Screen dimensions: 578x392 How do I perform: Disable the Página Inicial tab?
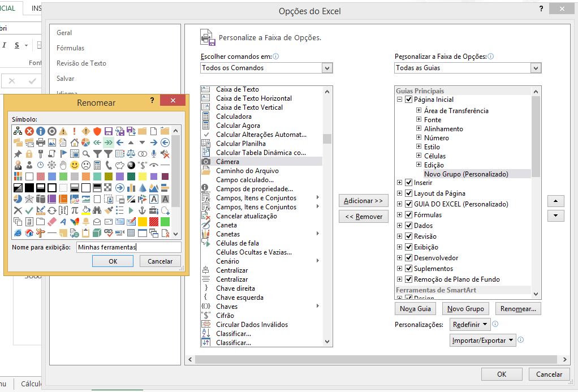408,100
